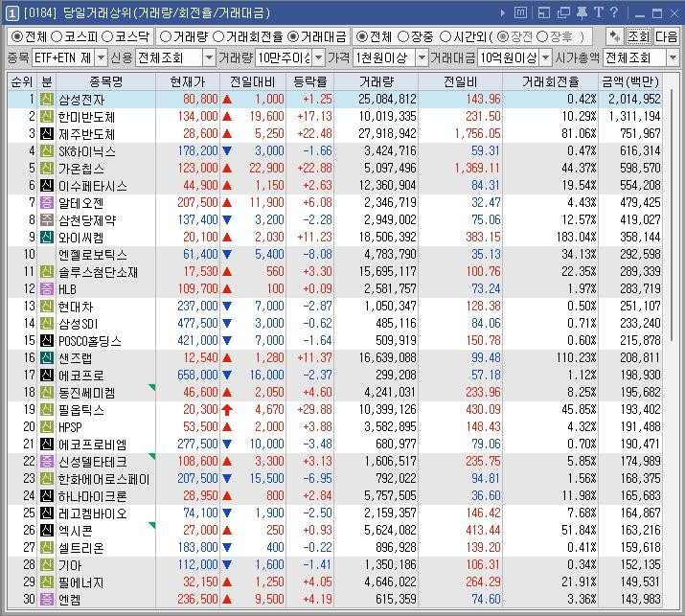685x616 pixels.
Task: Open the 한미반도체 stock row
Action: click(334, 117)
